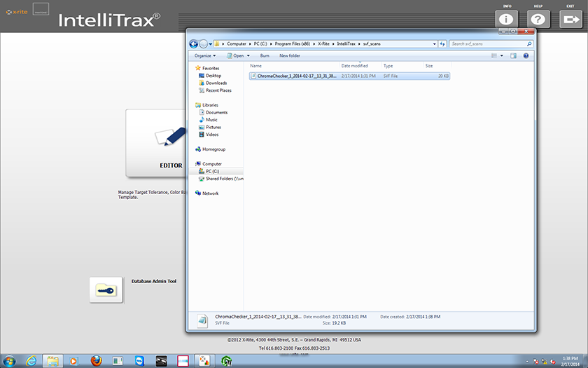Open the view options dropdown arrow
This screenshot has width=588, height=368.
[502, 55]
